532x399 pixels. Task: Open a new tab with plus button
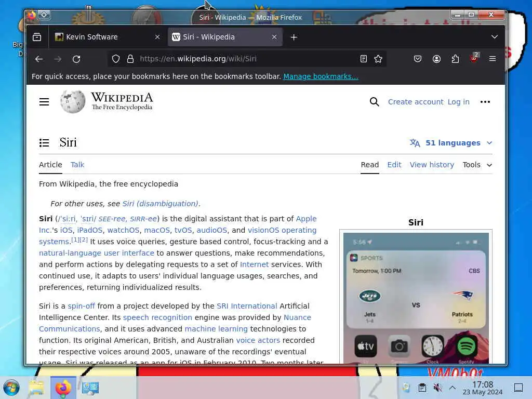click(294, 37)
